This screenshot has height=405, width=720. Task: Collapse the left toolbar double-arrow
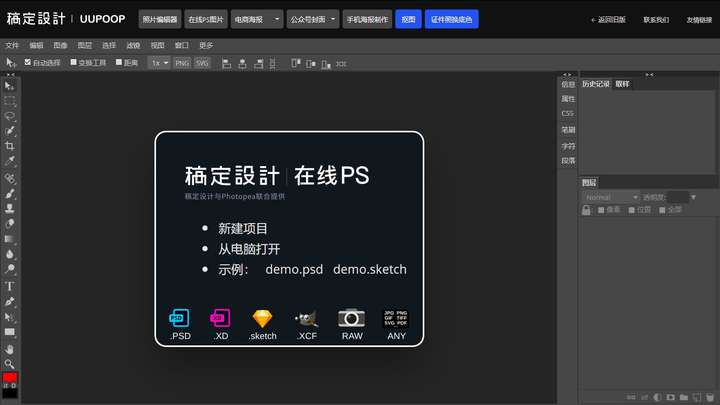(x=10, y=75)
